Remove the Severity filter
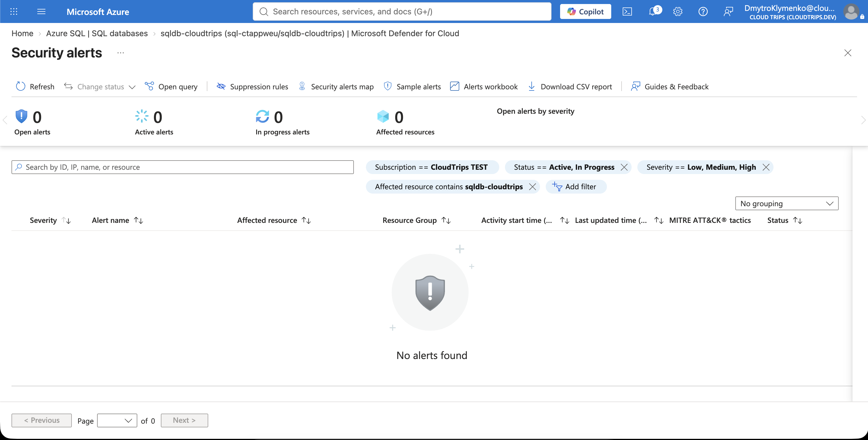868x440 pixels. point(766,167)
